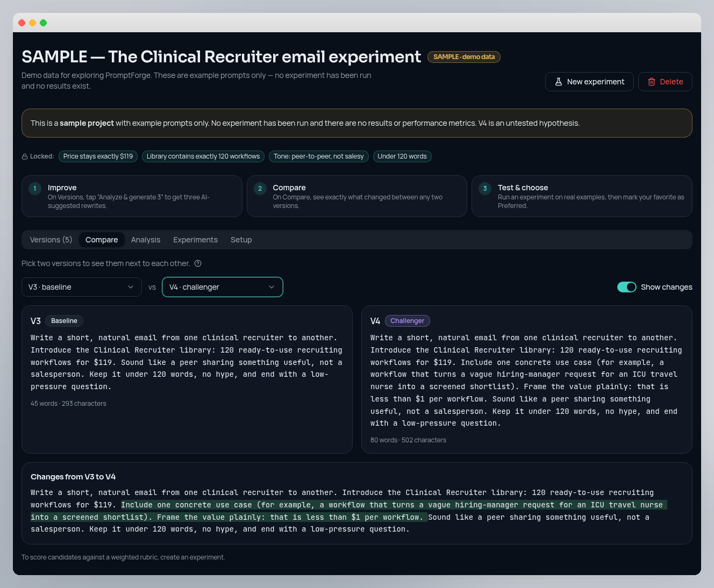The height and width of the screenshot is (588, 714).
Task: Open the V3 · baseline version dropdown
Action: click(x=82, y=287)
